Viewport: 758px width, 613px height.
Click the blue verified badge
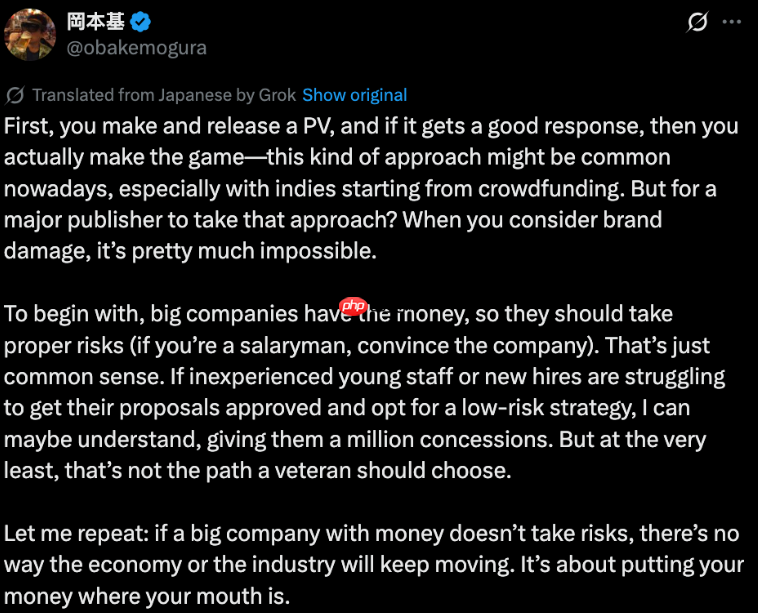tap(143, 20)
